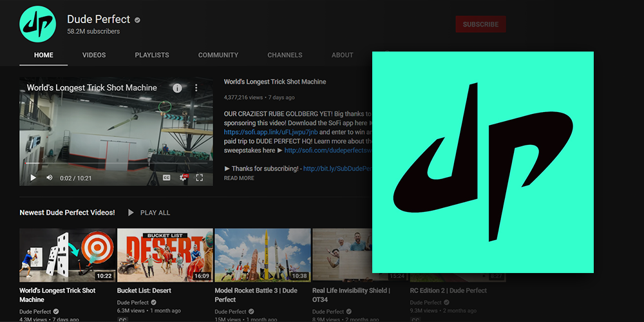The image size is (644, 322).
Task: Click the Dude Perfect channel avatar
Action: pos(37,24)
